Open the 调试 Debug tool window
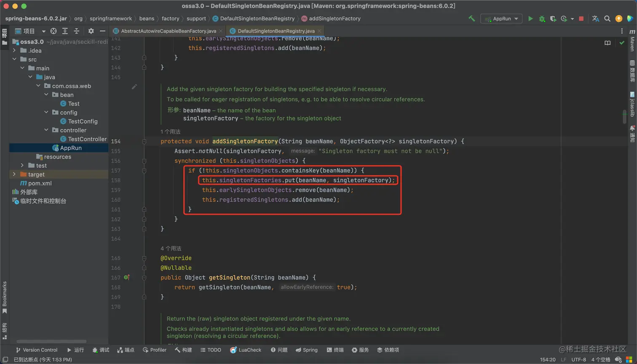The image size is (637, 364). pos(101,350)
